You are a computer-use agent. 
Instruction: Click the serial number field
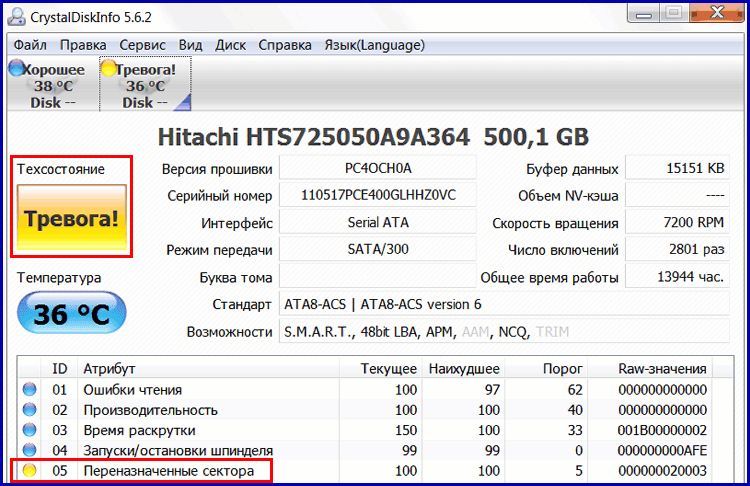tap(377, 196)
